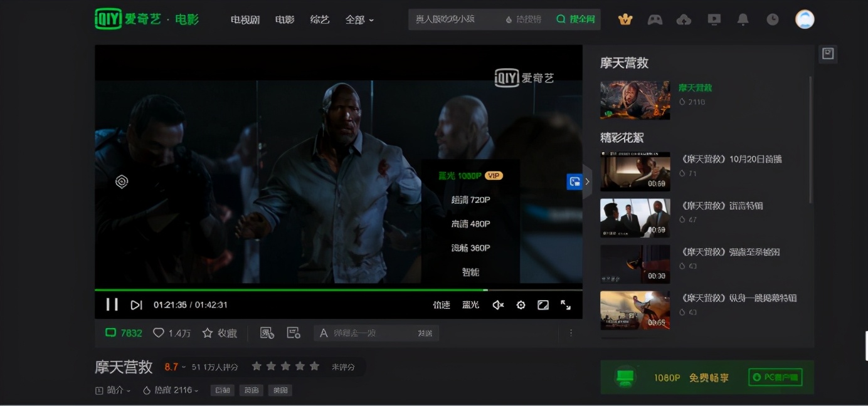The image size is (868, 406).
Task: Click the second genre tag
Action: coord(251,390)
